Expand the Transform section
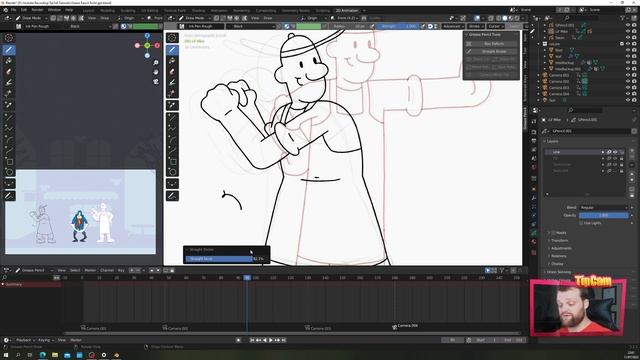 click(x=560, y=240)
